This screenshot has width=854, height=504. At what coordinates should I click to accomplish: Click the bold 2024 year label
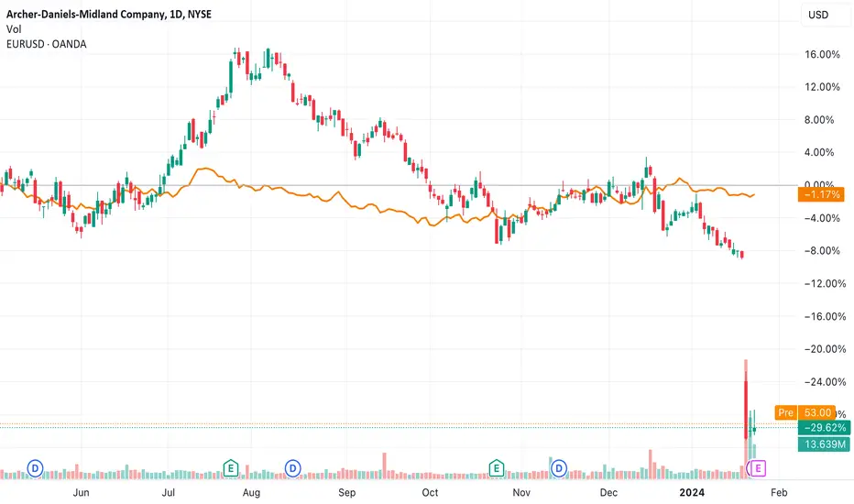[692, 493]
